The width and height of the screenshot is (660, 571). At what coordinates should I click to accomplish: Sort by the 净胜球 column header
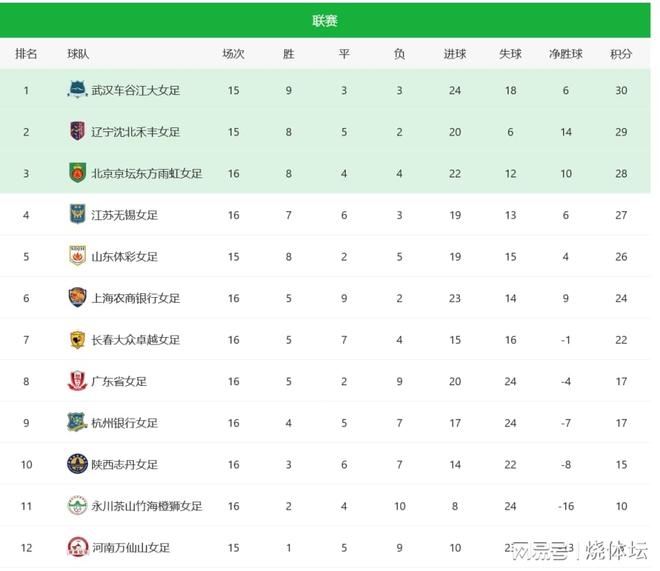566,54
